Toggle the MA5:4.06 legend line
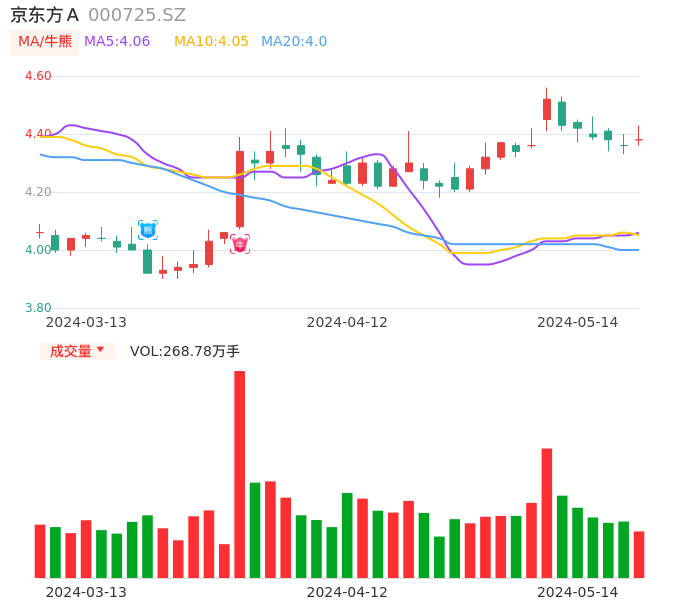The width and height of the screenshot is (686, 606). (x=117, y=42)
